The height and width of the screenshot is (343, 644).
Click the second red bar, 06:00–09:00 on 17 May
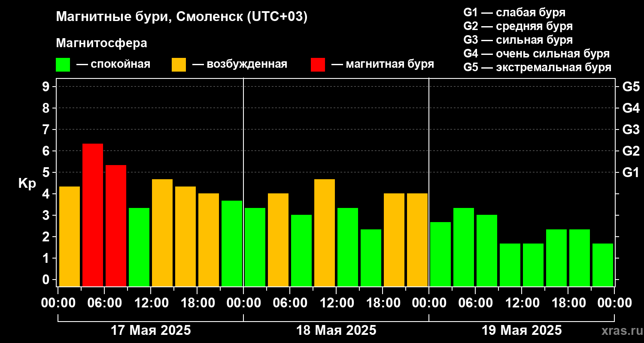116,226
